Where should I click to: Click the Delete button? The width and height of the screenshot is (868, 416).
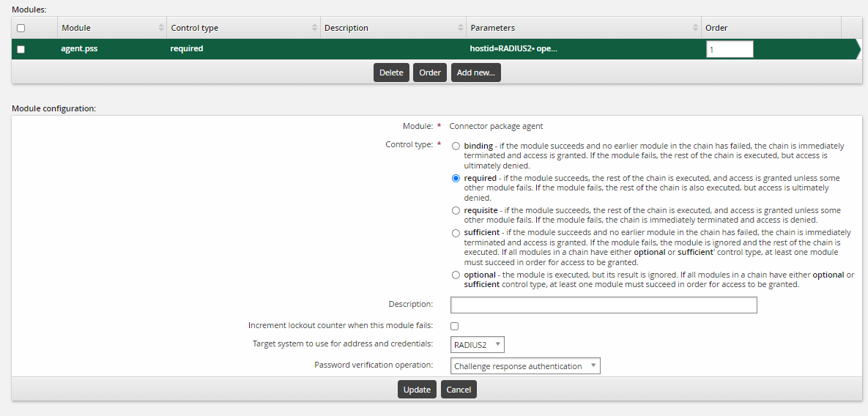click(x=391, y=73)
